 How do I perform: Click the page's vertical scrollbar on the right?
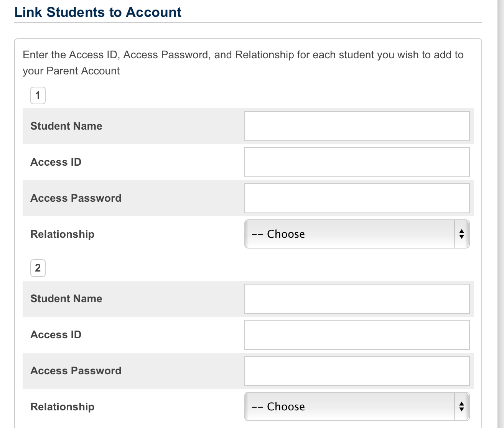point(501,214)
